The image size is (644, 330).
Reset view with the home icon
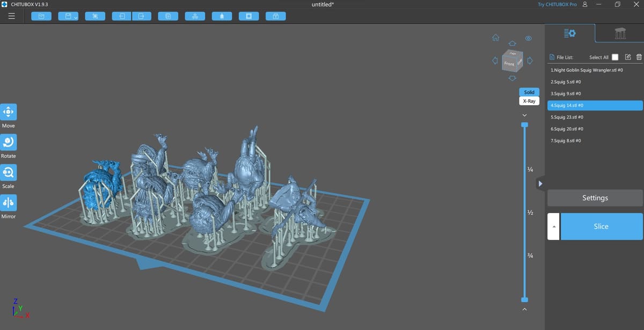(x=496, y=38)
